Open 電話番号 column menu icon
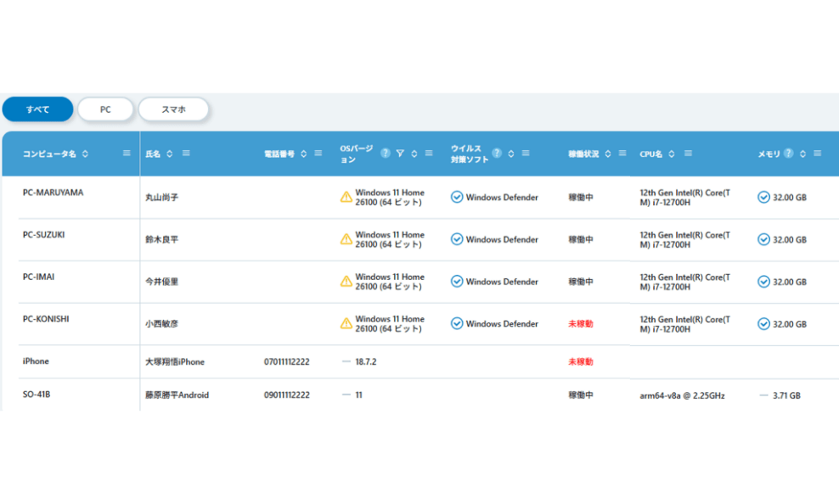Screen dimensions: 839x504 pos(318,153)
